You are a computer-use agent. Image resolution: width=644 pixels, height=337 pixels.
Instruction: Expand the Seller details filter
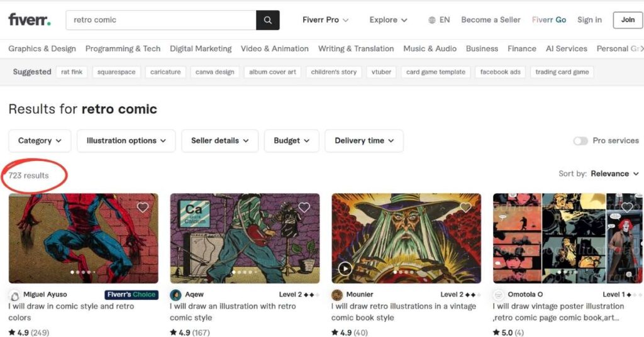coord(219,141)
